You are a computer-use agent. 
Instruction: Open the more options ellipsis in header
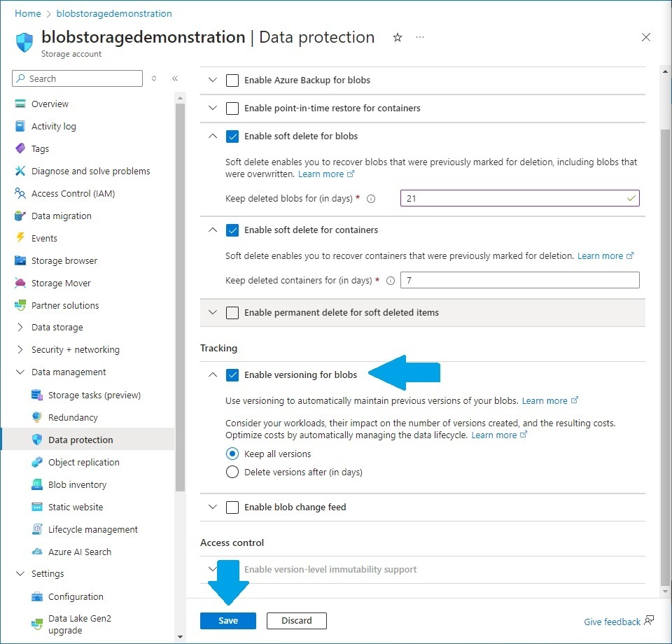coord(420,37)
